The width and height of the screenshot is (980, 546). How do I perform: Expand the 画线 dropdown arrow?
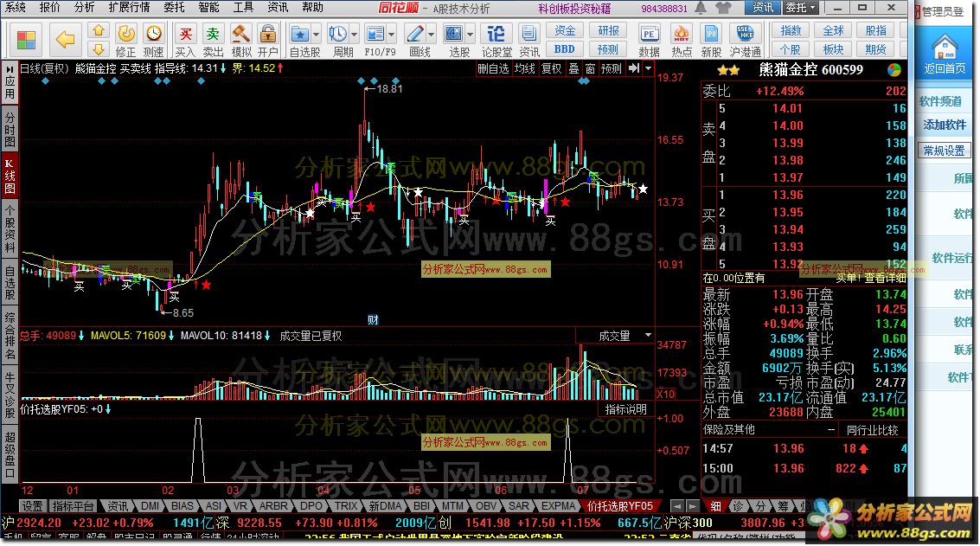432,35
